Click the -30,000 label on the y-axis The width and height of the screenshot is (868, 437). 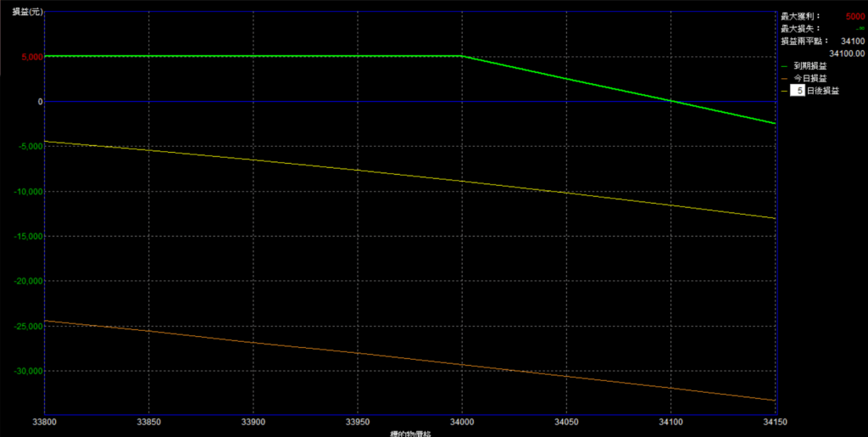coord(25,371)
